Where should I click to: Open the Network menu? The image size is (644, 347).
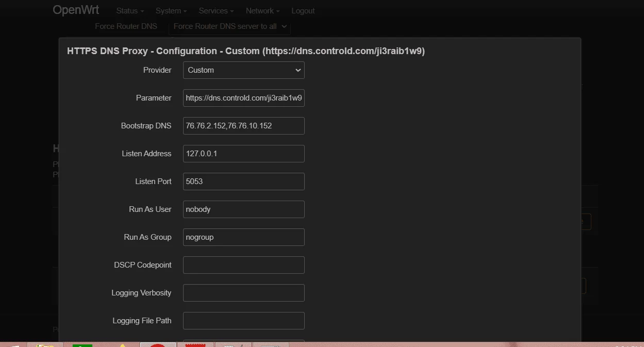point(262,11)
